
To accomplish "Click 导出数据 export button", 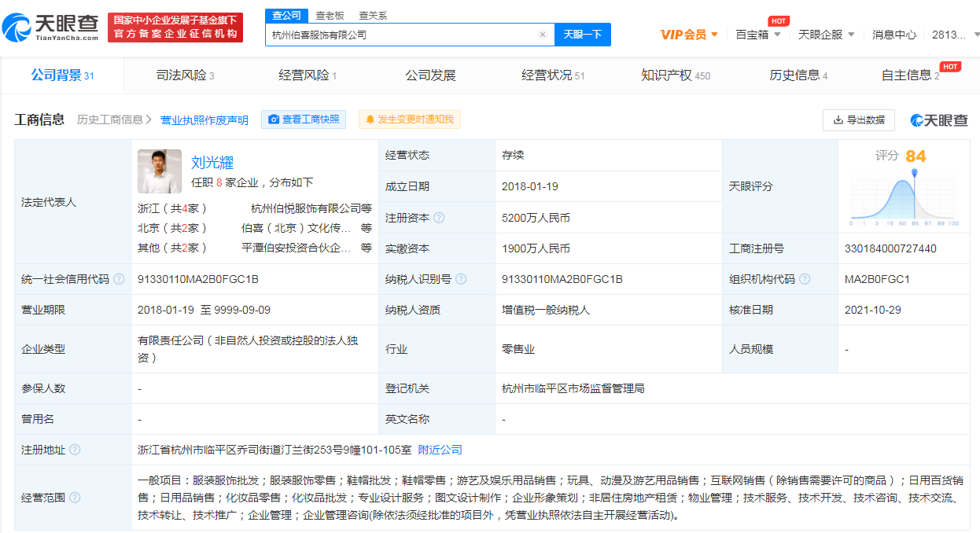I will (x=859, y=119).
